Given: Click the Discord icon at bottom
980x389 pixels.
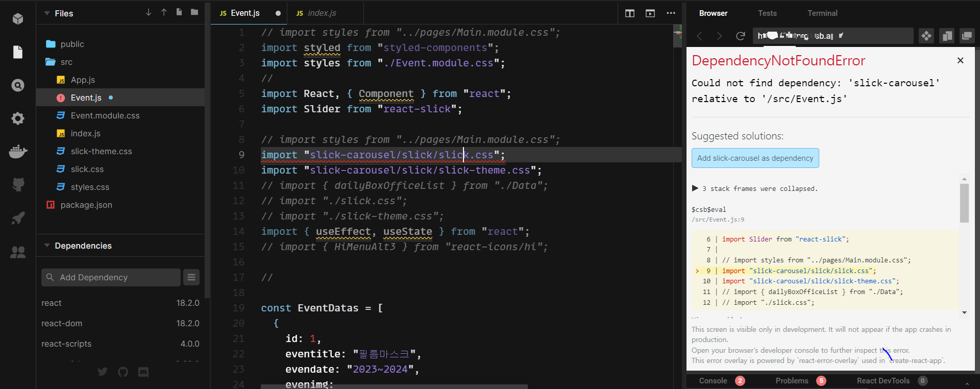Looking at the screenshot, I should click(143, 372).
